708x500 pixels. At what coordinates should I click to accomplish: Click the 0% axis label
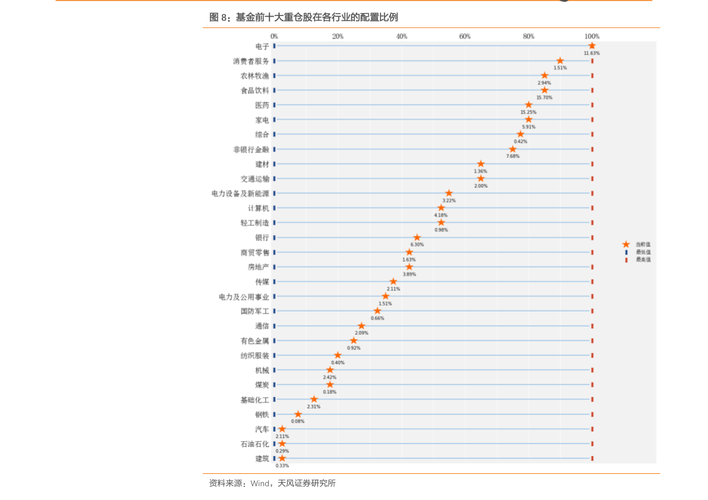click(274, 36)
